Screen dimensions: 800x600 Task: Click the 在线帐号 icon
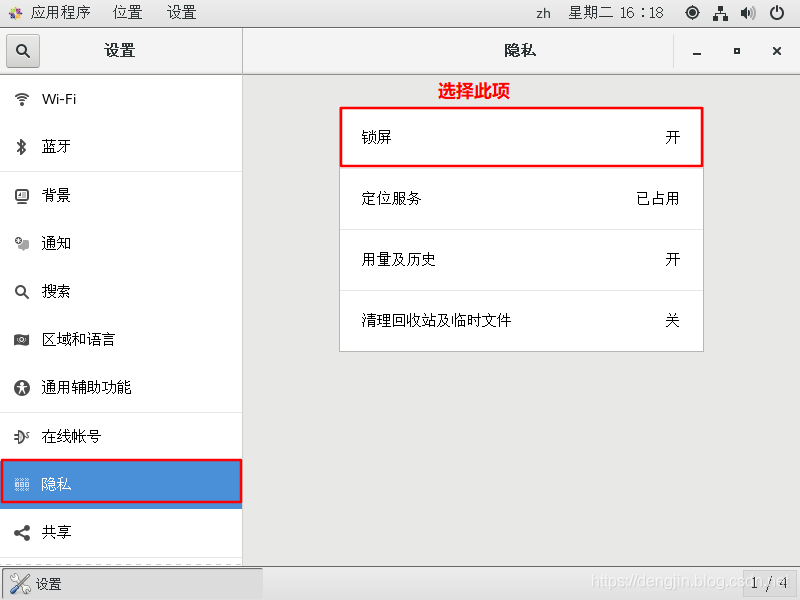coord(21,437)
